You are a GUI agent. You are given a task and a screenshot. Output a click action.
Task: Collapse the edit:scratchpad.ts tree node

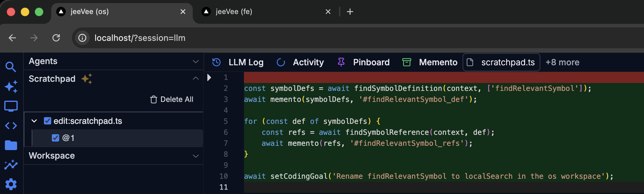(34, 121)
